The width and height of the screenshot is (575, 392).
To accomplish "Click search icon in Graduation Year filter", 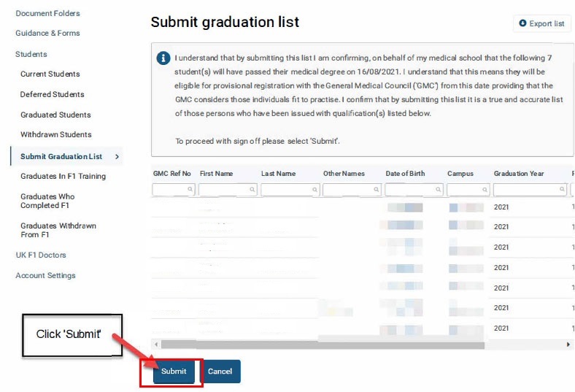I will coord(562,189).
